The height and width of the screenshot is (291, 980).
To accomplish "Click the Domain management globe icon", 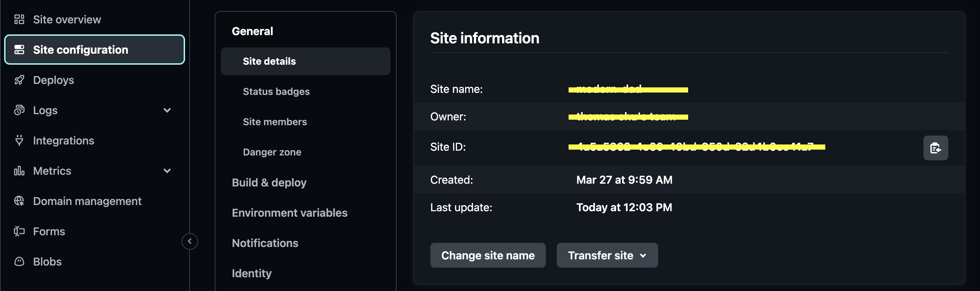I will point(19,201).
